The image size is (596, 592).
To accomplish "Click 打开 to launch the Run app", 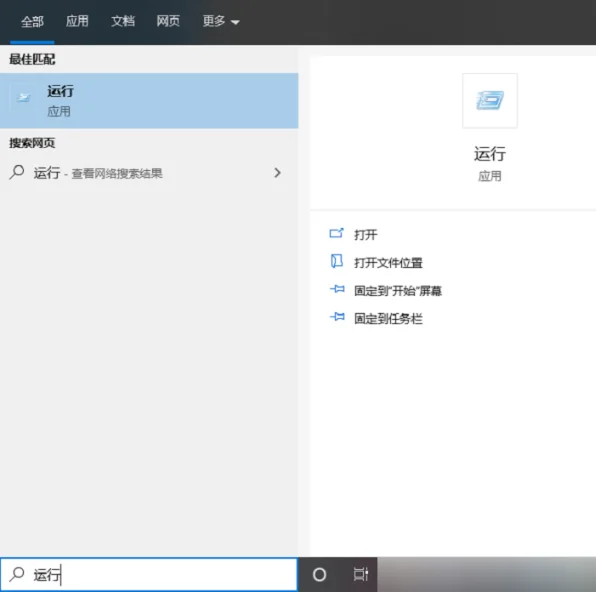I will pos(366,235).
